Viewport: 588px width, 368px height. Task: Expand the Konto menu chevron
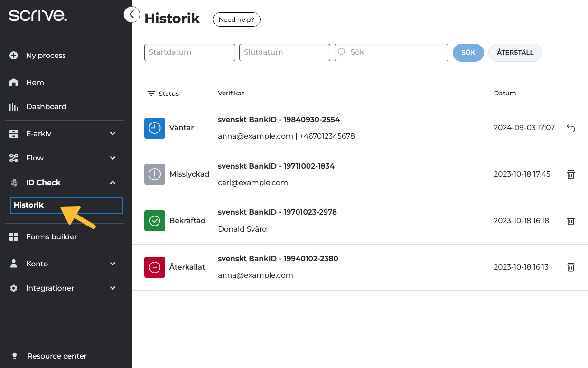coord(112,264)
